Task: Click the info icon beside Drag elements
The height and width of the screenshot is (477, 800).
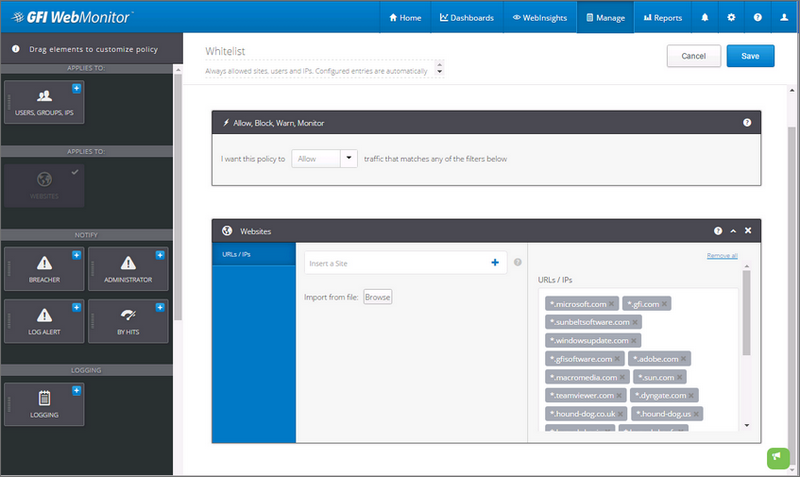Action: click(x=16, y=49)
